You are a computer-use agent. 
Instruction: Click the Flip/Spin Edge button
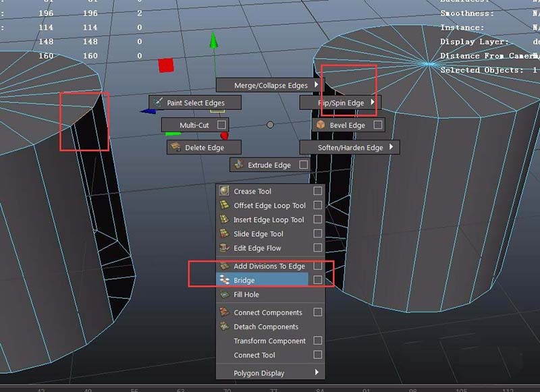(x=341, y=103)
